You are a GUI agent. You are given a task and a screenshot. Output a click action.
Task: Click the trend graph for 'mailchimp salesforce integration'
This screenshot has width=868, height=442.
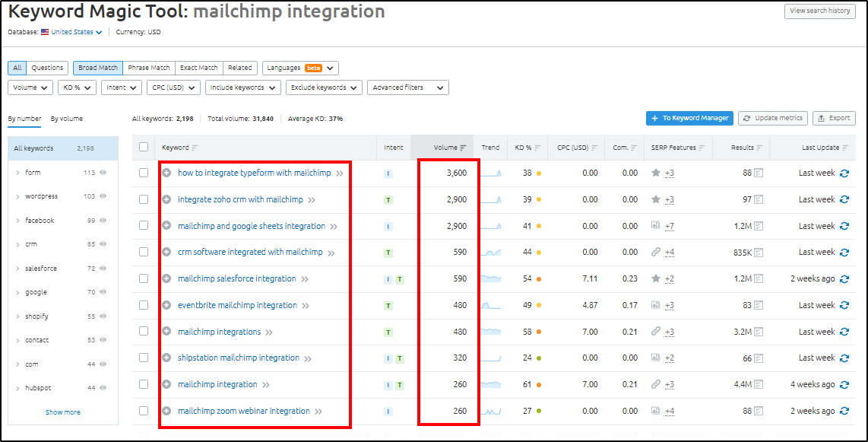click(x=490, y=279)
